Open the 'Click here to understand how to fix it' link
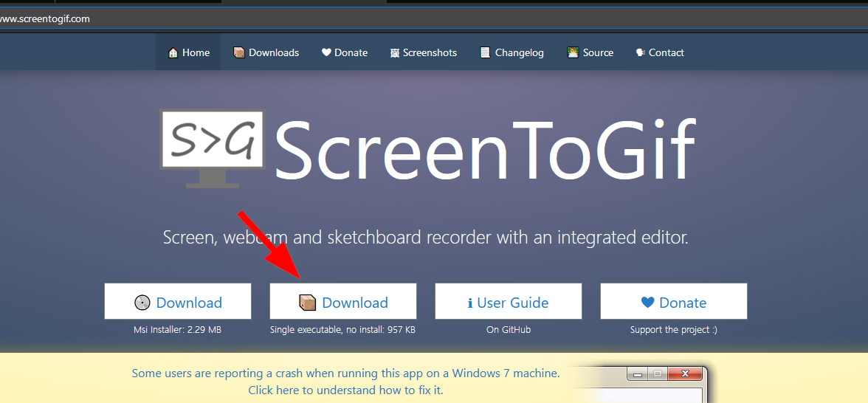 point(346,390)
